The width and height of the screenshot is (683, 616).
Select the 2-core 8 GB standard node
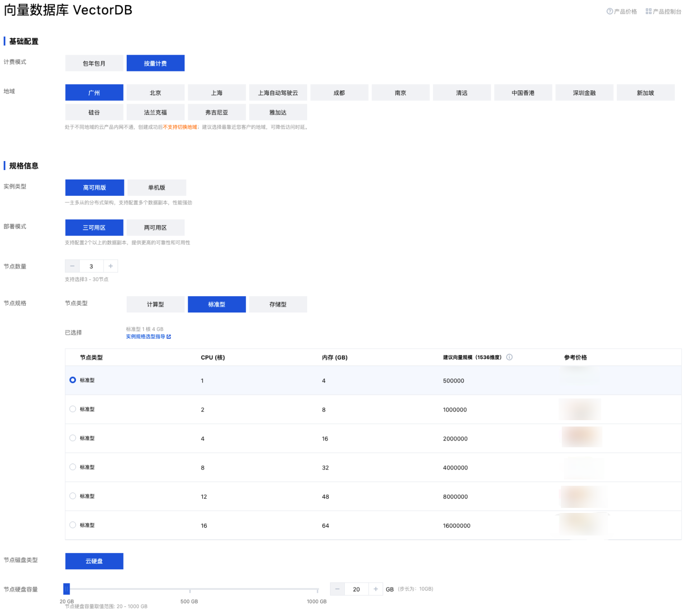point(73,409)
